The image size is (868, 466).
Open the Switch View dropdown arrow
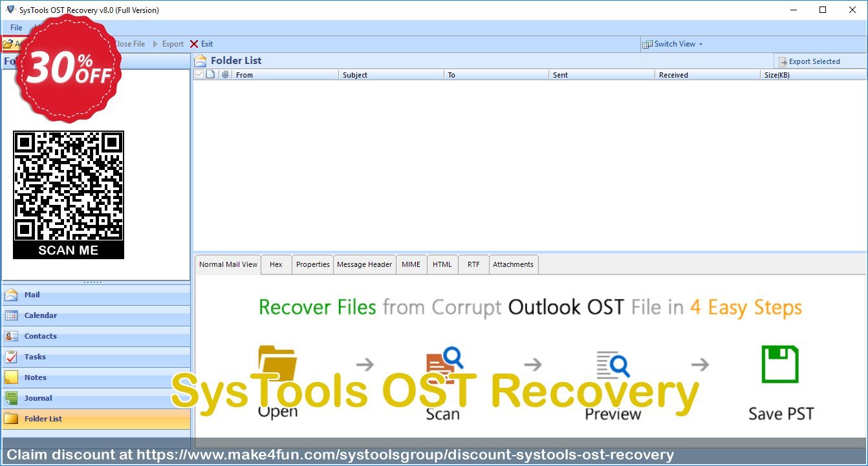[700, 45]
